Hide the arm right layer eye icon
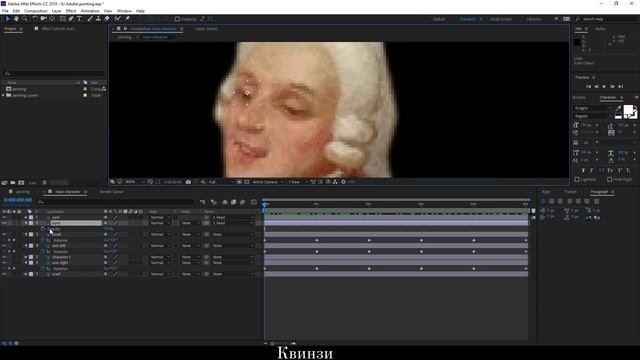Screen dimensions: 640x360 pyautogui.click(x=4, y=263)
